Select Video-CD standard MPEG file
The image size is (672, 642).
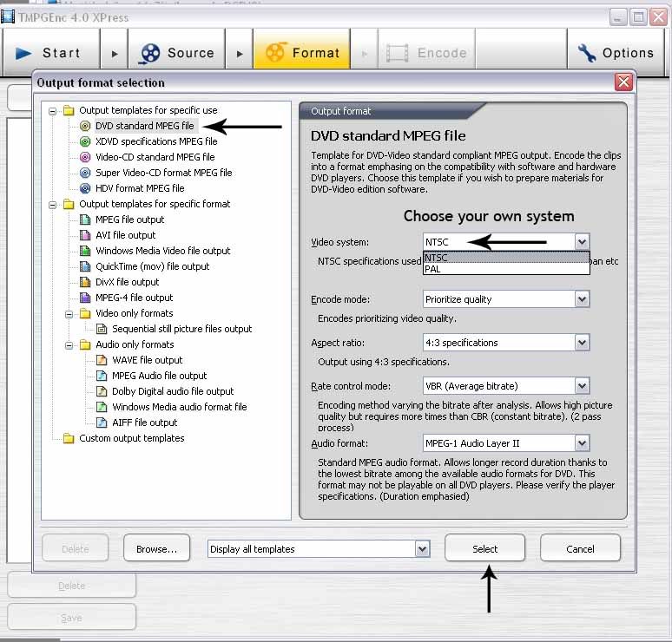point(155,157)
